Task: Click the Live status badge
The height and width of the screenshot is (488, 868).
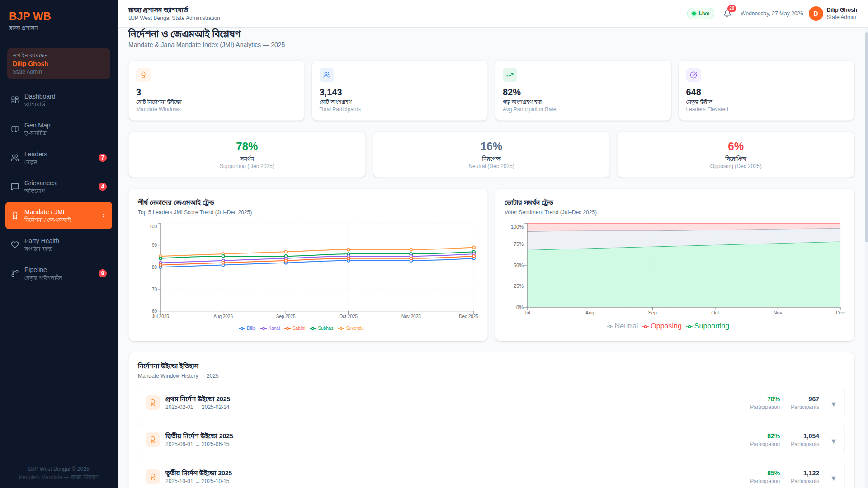Action: click(701, 14)
